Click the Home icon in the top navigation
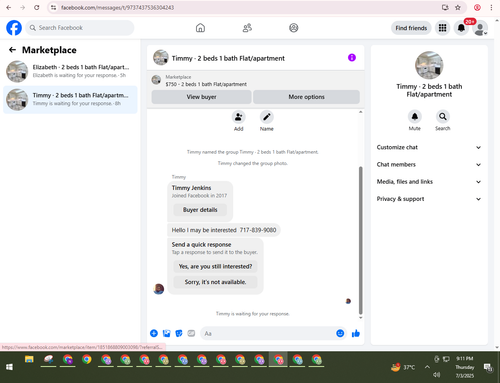Image resolution: width=500 pixels, height=383 pixels. coord(200,28)
